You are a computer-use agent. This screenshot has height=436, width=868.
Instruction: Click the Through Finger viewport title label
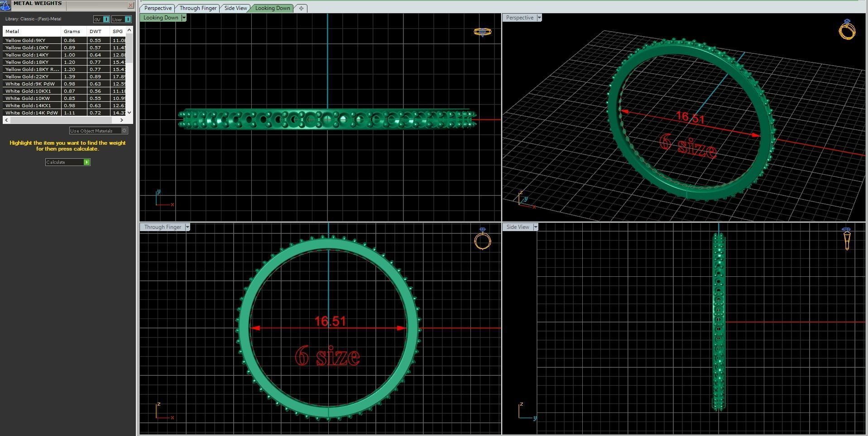163,227
